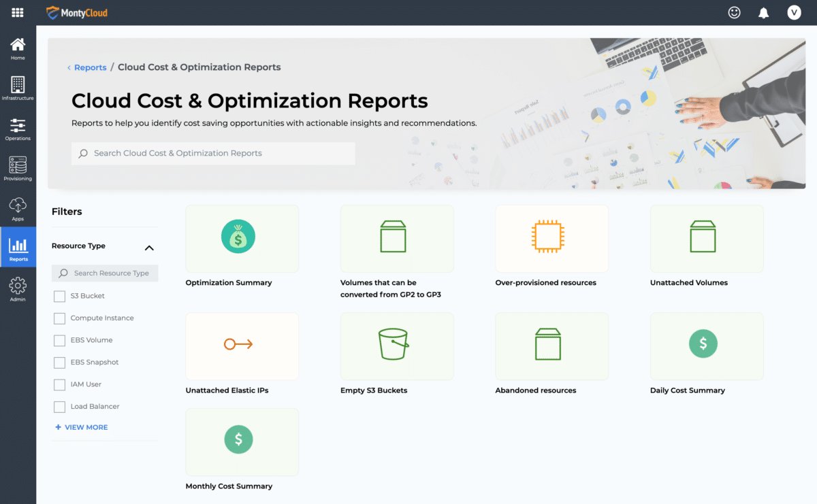Click the notifications bell icon
This screenshot has width=817, height=504.
click(764, 13)
